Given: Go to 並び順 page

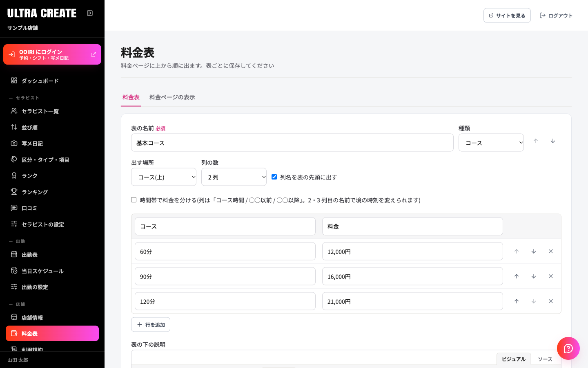Looking at the screenshot, I should (52, 128).
